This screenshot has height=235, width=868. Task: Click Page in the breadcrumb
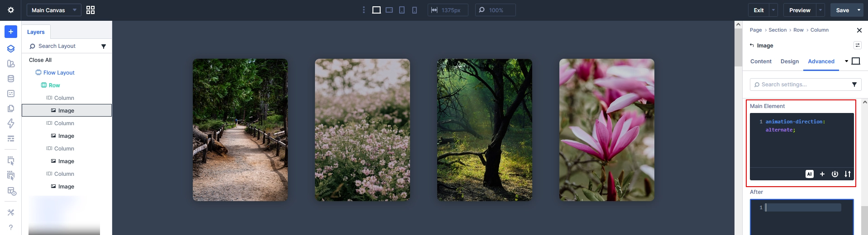(x=756, y=30)
